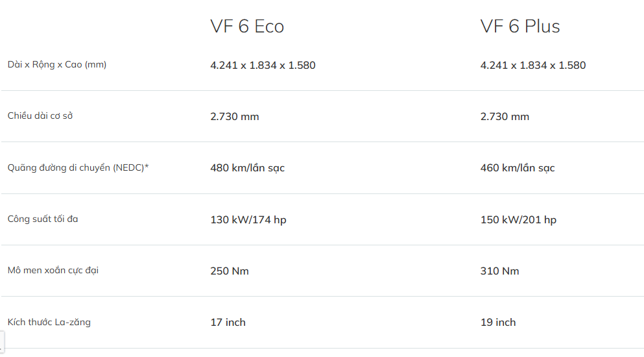The height and width of the screenshot is (357, 644).
Task: Select the Mô men xoắn cực đại label
Action: [x=53, y=271]
